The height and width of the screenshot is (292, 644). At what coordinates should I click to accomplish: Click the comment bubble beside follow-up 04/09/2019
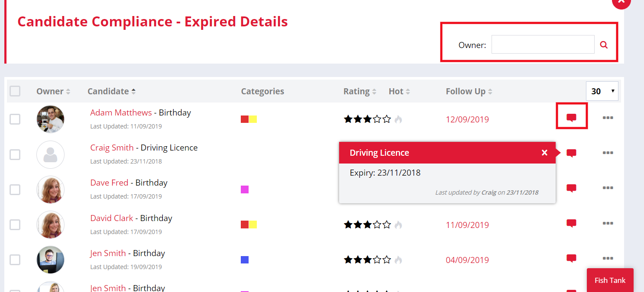click(x=572, y=258)
